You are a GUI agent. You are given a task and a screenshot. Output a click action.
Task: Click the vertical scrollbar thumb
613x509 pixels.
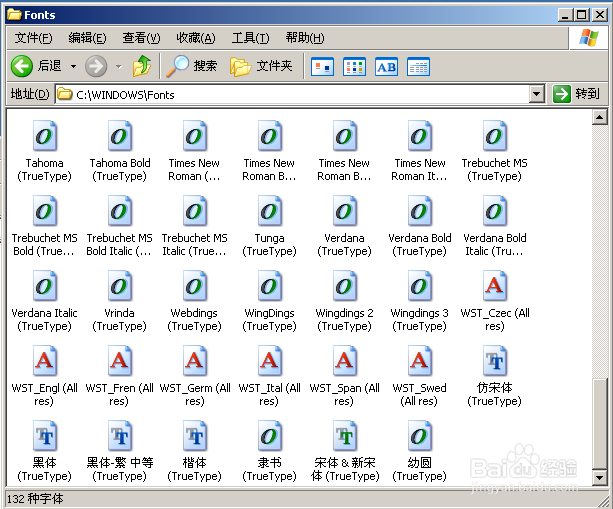[x=599, y=423]
